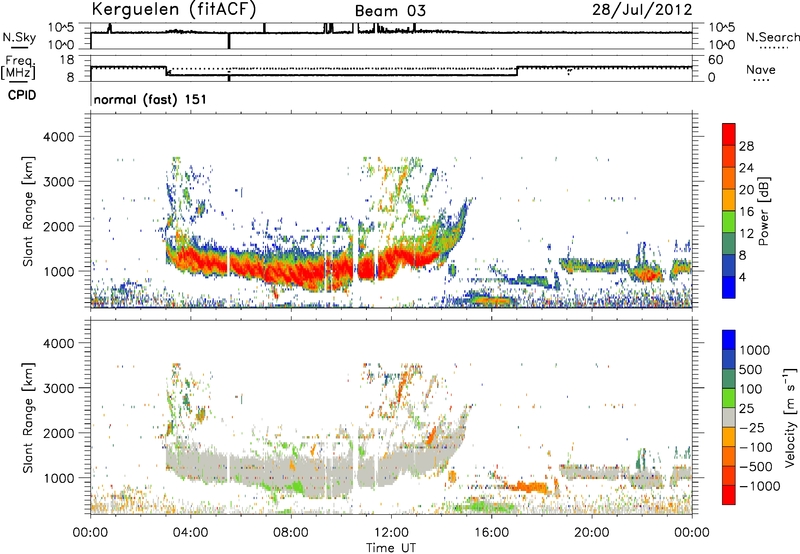
Task: Click the 'Power [dB]' colorbar label
Action: (764, 211)
